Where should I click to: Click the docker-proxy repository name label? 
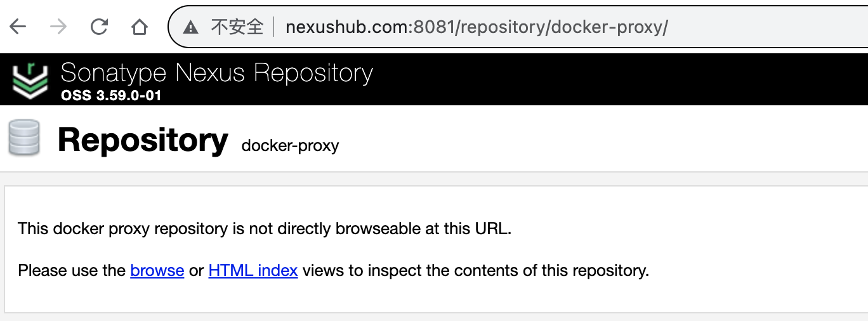coord(291,146)
